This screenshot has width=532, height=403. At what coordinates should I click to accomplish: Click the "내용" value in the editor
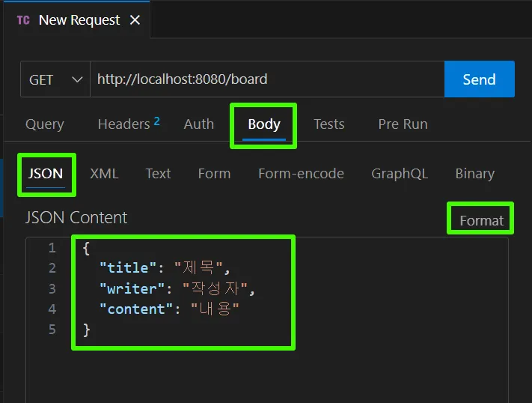click(215, 309)
